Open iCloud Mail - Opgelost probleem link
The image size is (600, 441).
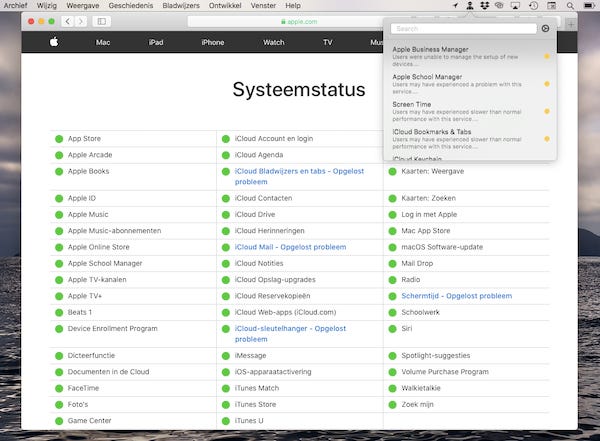pos(290,247)
